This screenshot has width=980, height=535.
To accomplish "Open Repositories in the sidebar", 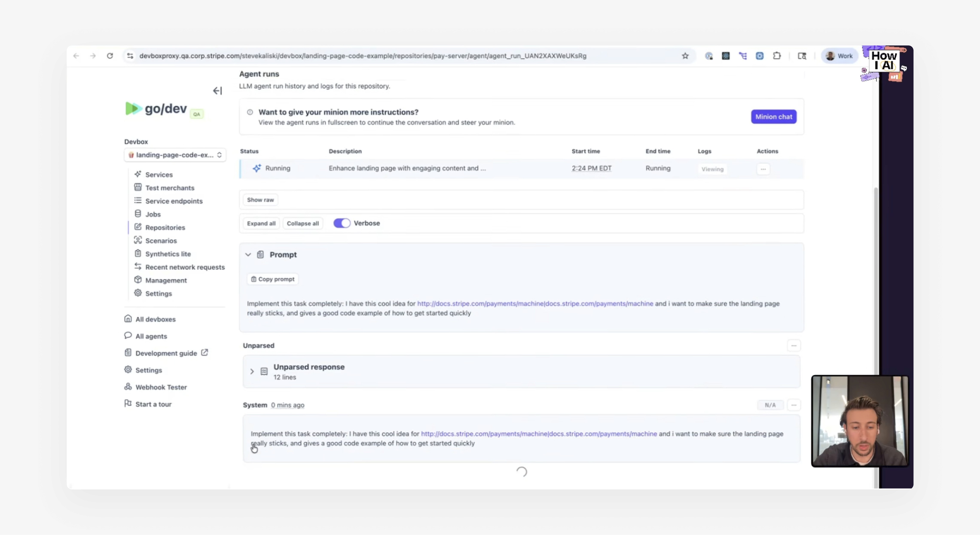I will pos(165,228).
